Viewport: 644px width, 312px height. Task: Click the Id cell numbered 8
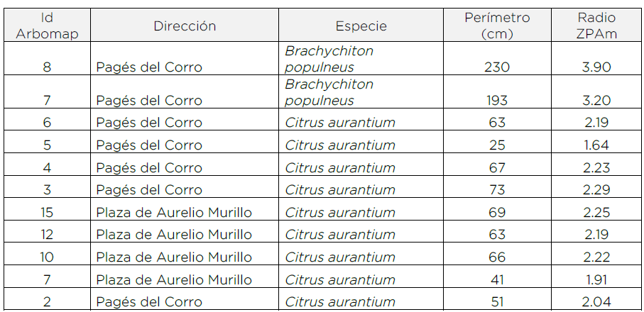[47, 67]
